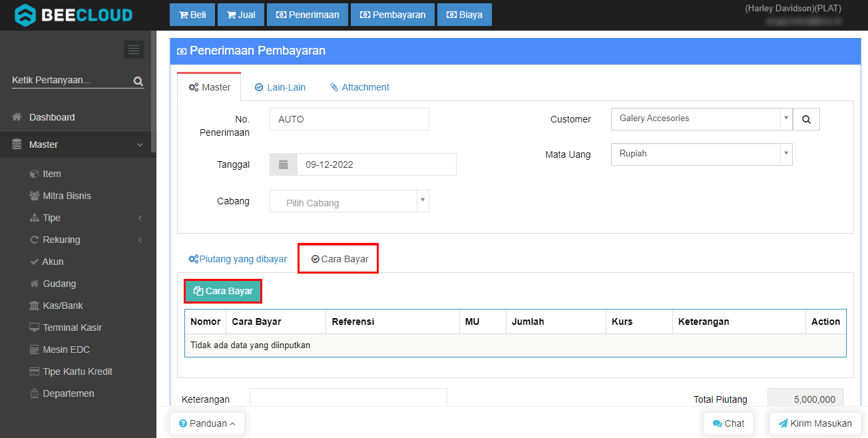
Task: Click the green Cara Bayar button
Action: 223,291
